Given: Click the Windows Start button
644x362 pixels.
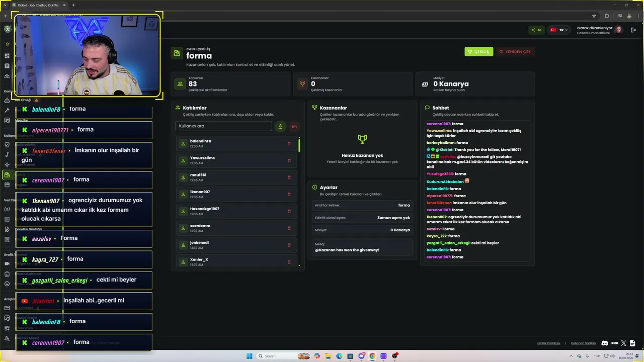Looking at the screenshot, I should [249, 356].
